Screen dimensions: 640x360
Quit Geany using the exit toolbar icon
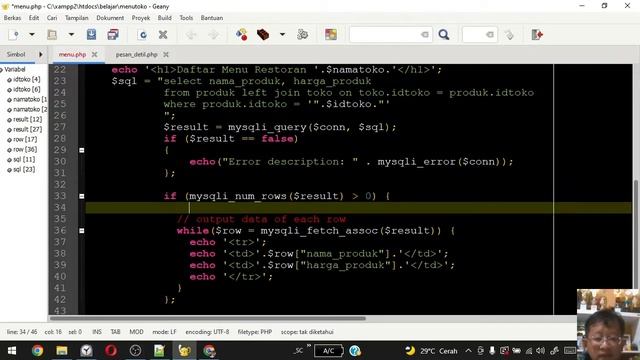[x=537, y=35]
